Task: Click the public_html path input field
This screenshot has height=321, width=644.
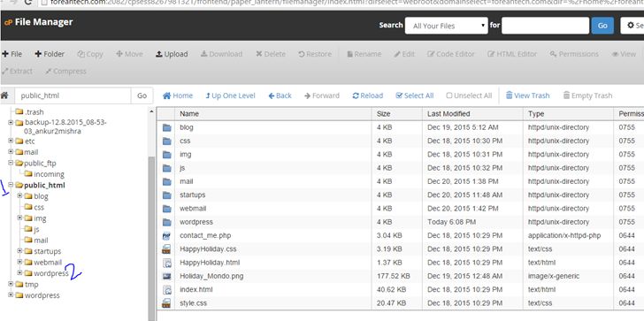Action: (73, 96)
